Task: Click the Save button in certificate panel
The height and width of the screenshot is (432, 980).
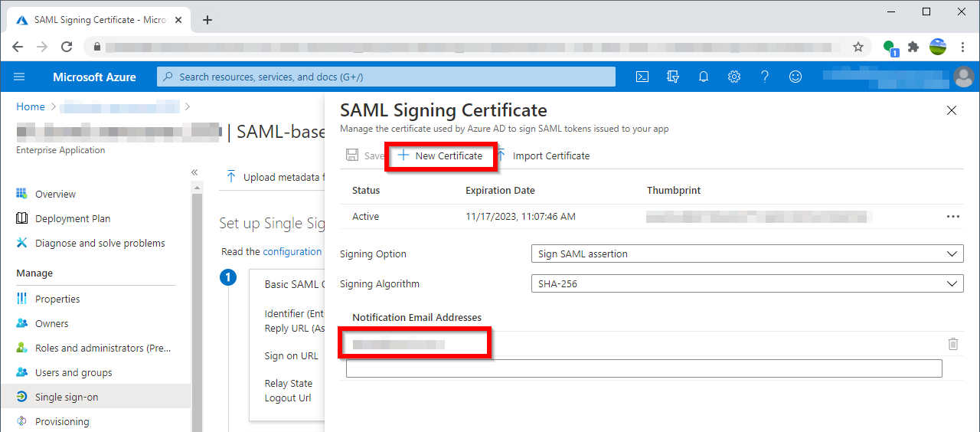Action: click(365, 155)
